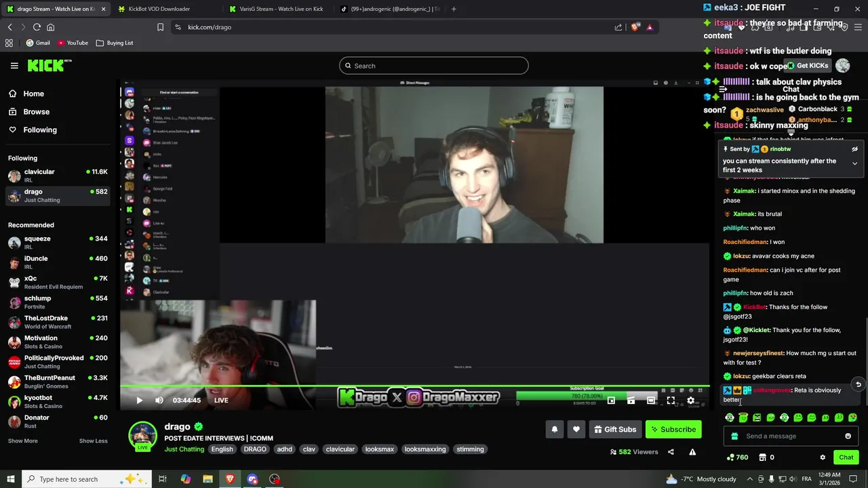This screenshot has height=488, width=868.
Task: Jump to LIVE in player
Action: (x=221, y=400)
